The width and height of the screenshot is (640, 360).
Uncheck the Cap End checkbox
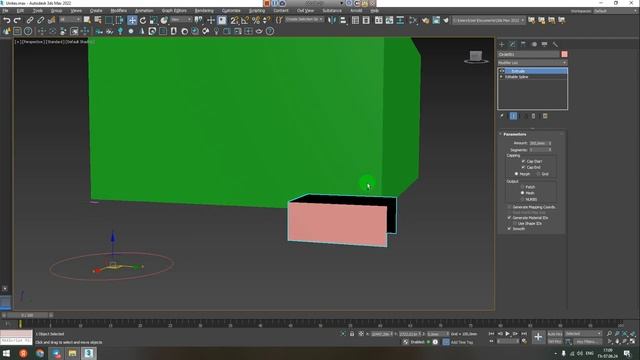[x=523, y=167]
